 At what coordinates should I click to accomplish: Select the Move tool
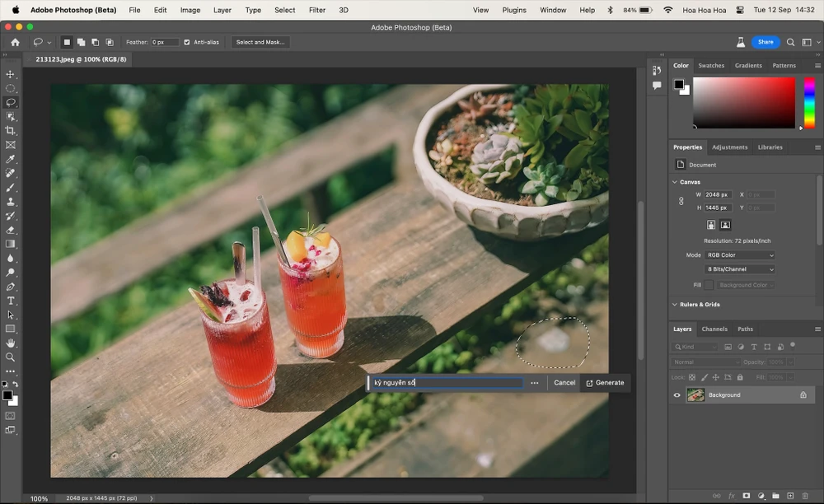click(x=11, y=74)
